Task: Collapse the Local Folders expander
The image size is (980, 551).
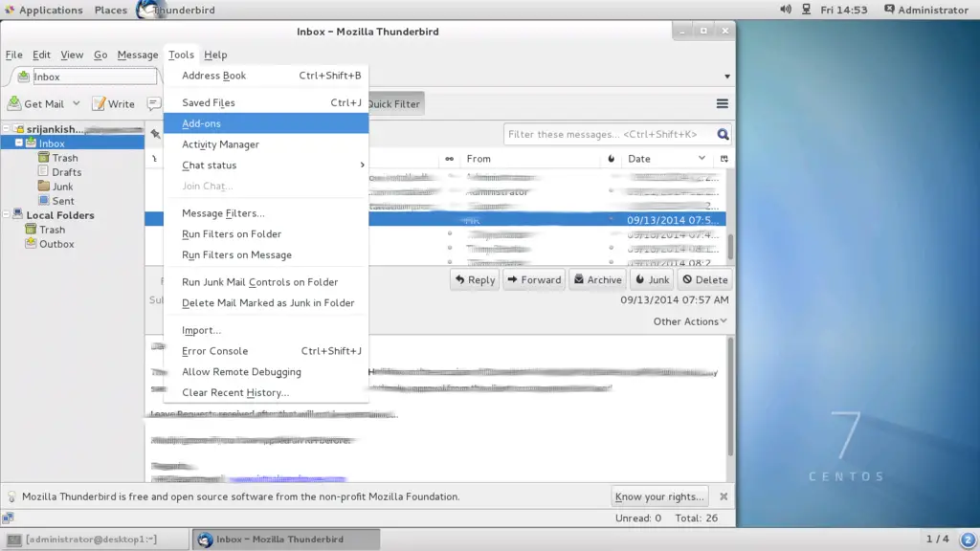Action: click(7, 215)
